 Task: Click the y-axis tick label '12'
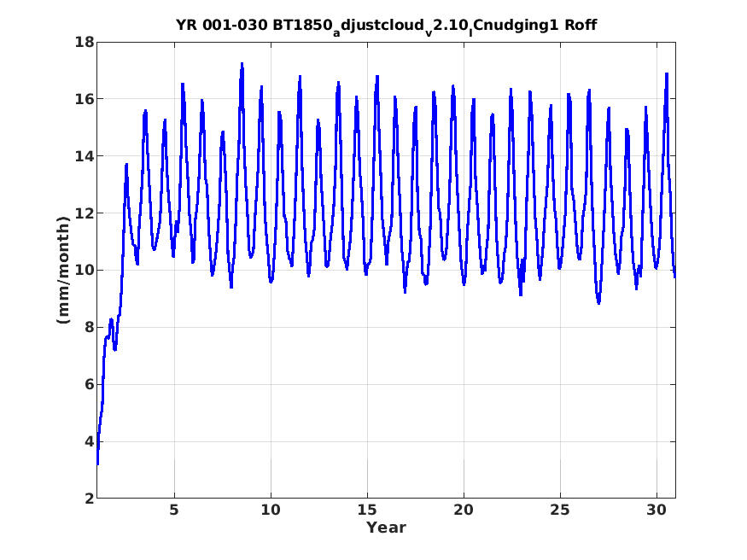(85, 213)
